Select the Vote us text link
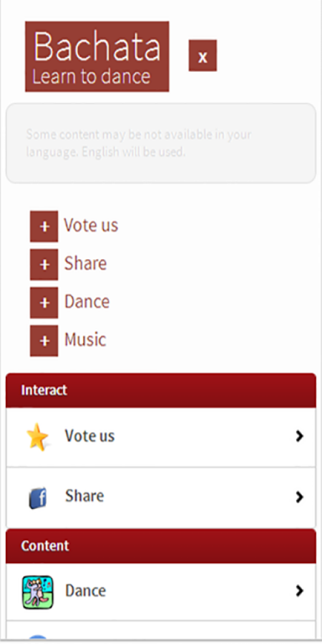 91,225
